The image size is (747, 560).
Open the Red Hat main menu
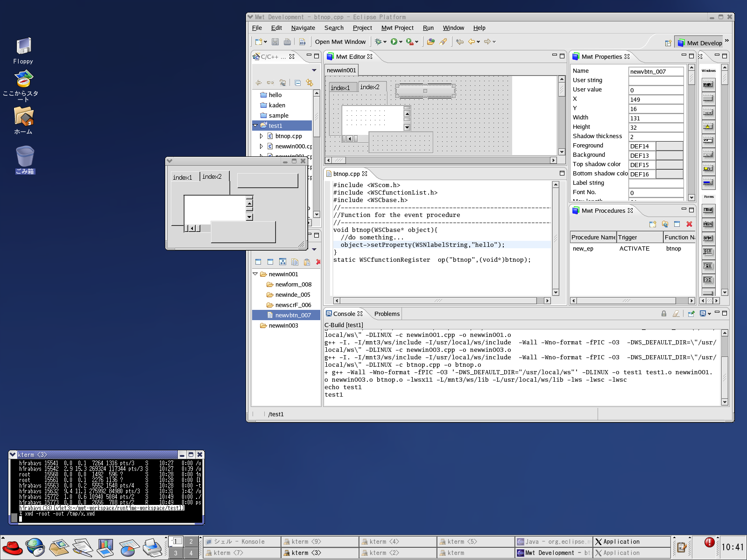tap(12, 547)
